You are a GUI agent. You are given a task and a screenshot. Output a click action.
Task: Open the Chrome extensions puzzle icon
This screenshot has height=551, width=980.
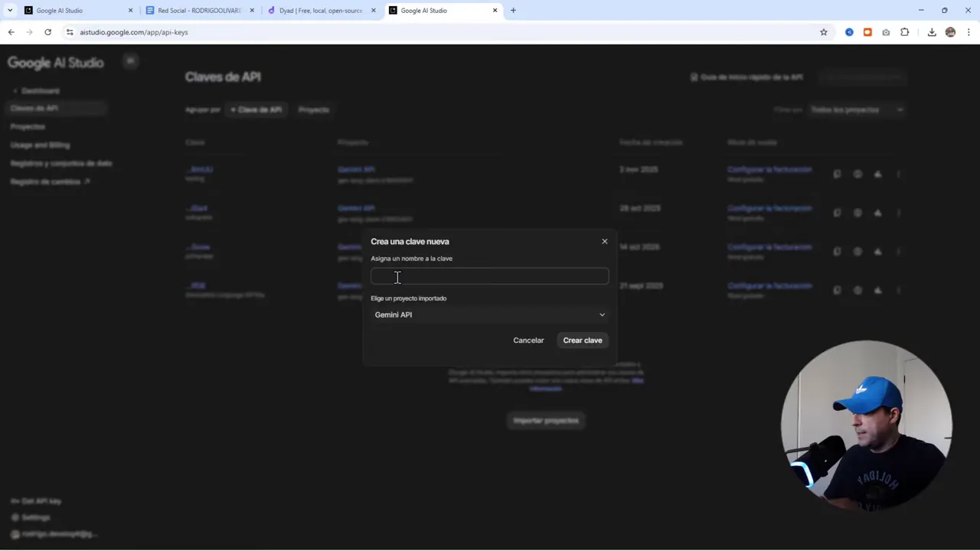(x=904, y=32)
